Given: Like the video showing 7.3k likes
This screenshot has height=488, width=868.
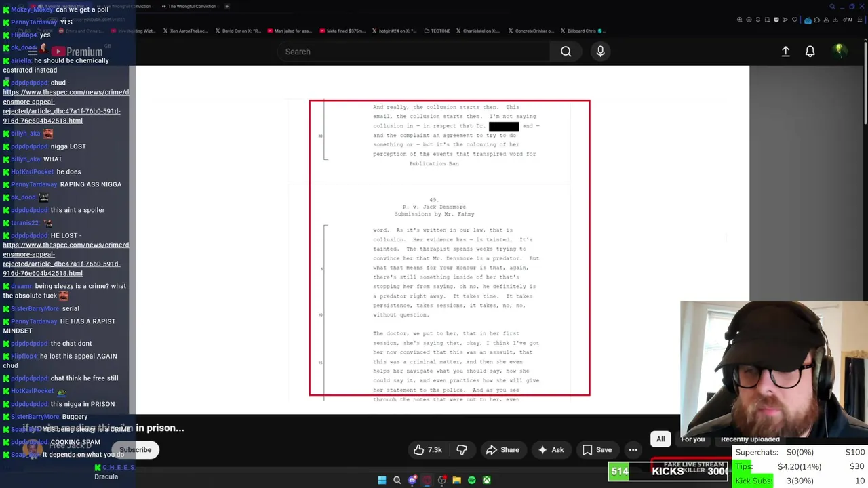Looking at the screenshot, I should point(427,450).
